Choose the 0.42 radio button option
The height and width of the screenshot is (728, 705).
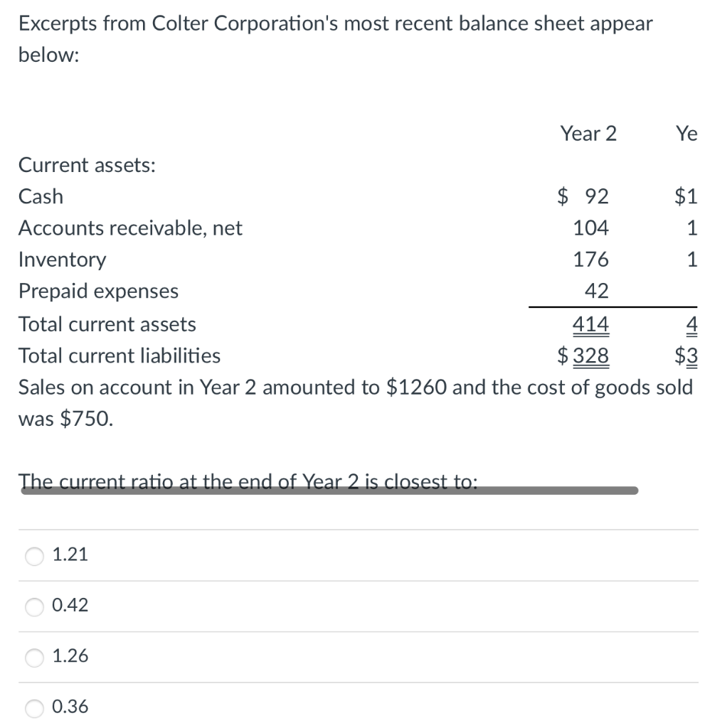34,606
